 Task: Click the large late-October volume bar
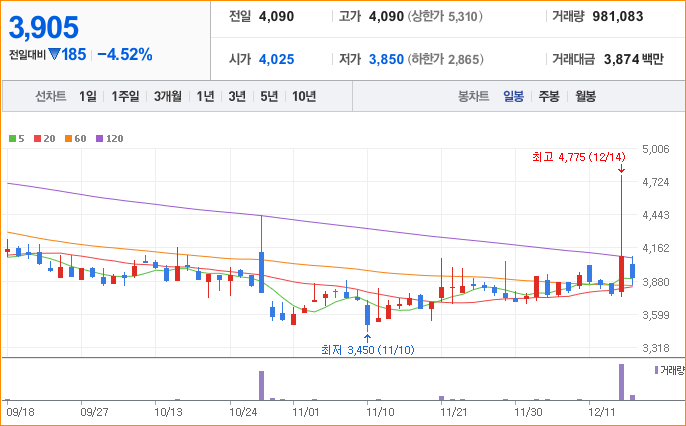(x=262, y=386)
